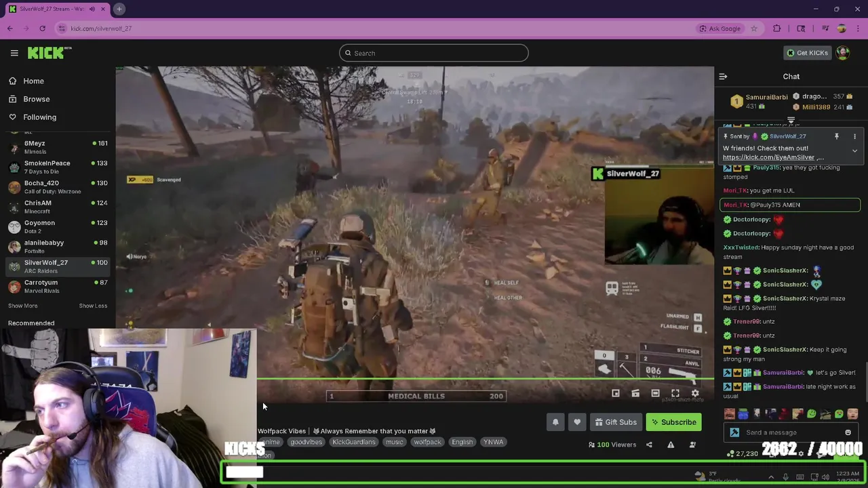Open new browser tab
Screen dimensions: 868x488
[x=119, y=9]
